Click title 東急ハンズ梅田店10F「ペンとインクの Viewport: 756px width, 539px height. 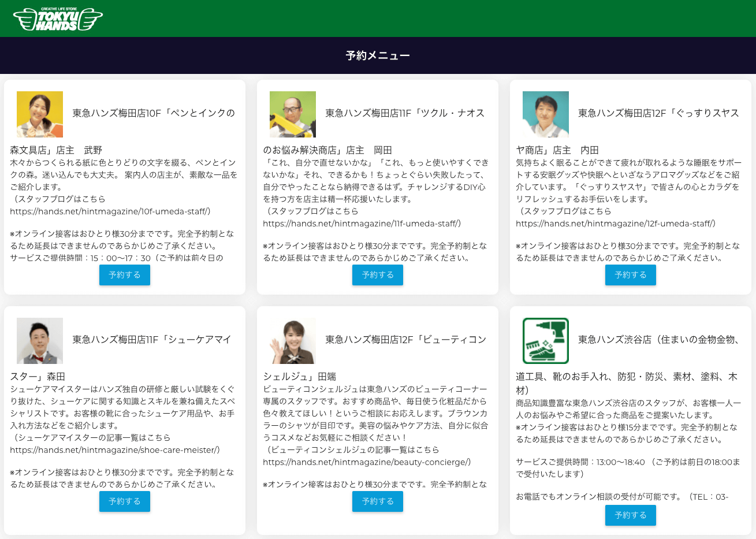pos(154,113)
